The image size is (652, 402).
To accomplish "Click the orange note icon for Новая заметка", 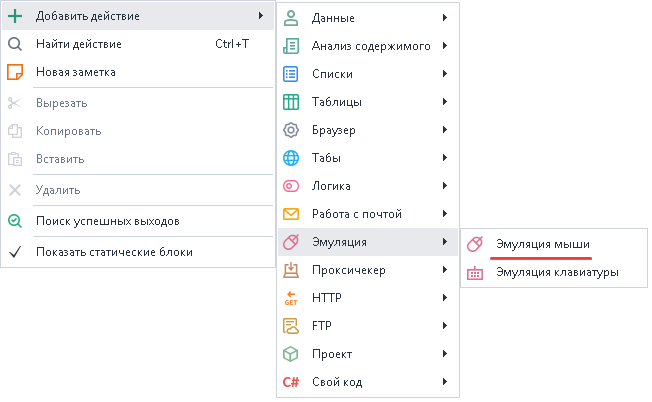I will (15, 72).
